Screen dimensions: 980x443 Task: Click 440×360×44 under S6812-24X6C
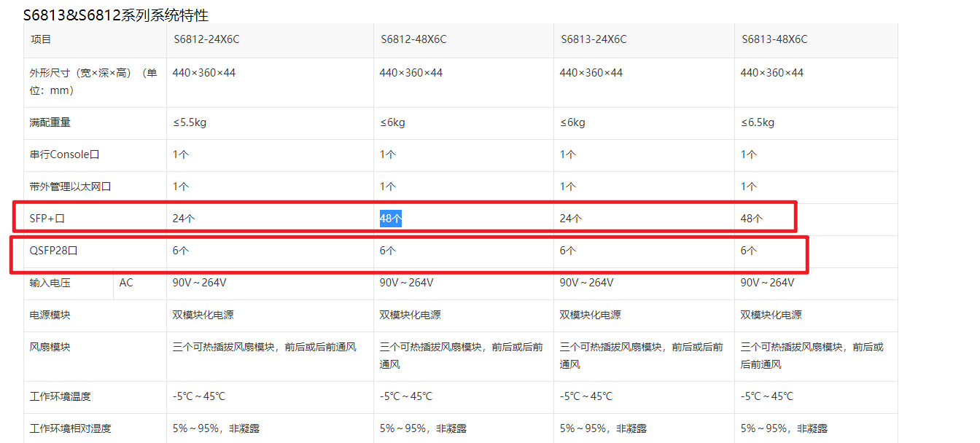pyautogui.click(x=204, y=73)
